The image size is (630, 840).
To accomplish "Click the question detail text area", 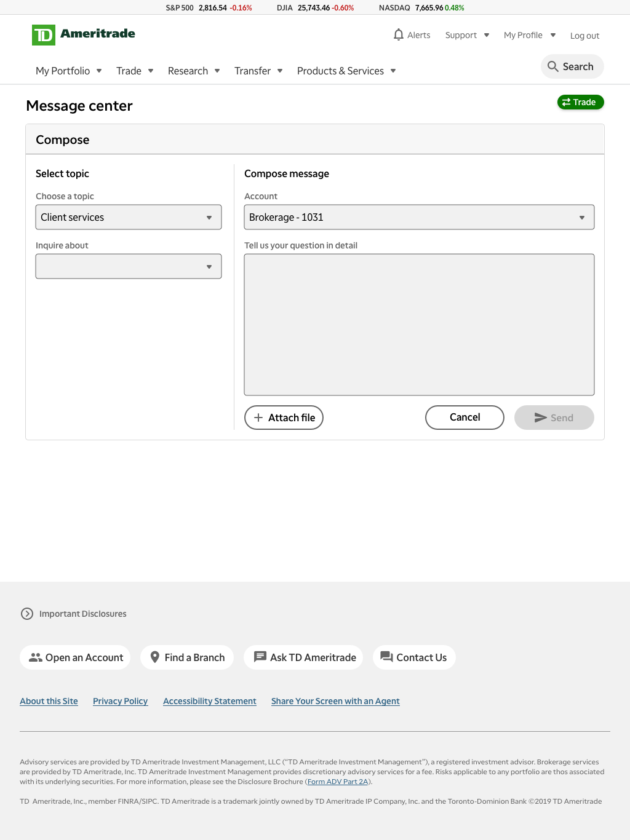I will (419, 325).
